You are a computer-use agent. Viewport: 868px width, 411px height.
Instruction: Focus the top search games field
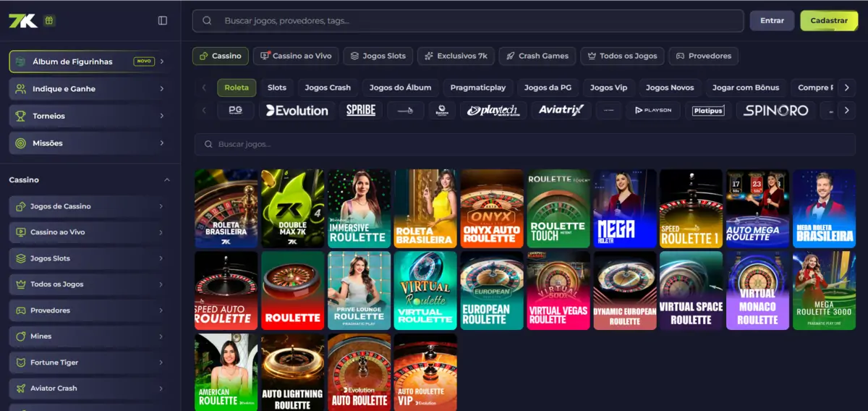tap(468, 21)
